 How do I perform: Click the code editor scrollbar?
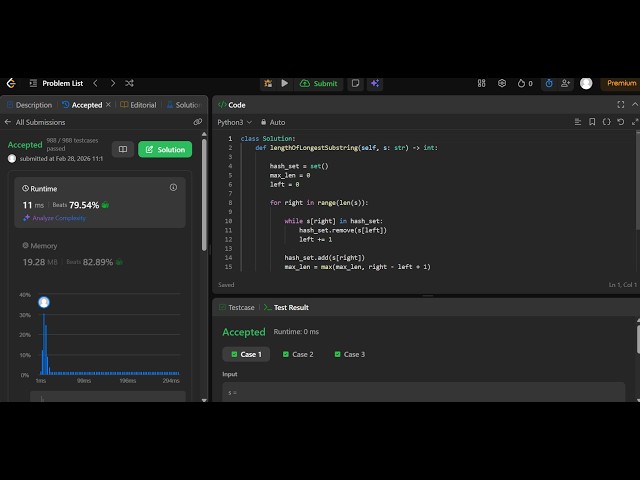click(638, 180)
